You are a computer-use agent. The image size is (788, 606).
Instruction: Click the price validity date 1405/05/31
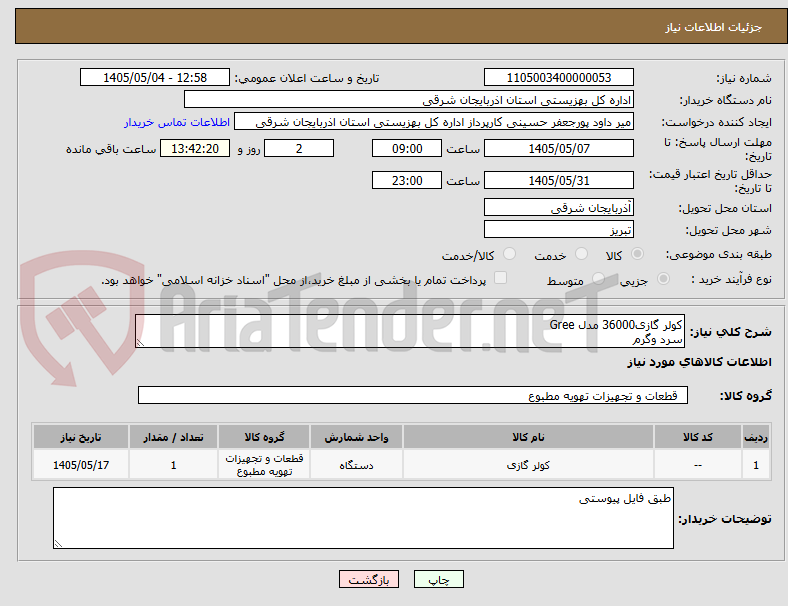tap(559, 180)
